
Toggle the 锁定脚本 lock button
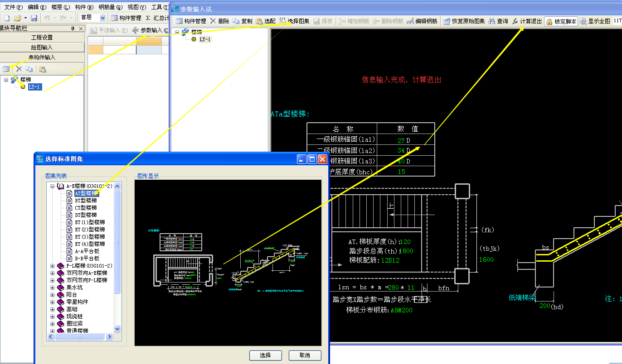pos(561,21)
